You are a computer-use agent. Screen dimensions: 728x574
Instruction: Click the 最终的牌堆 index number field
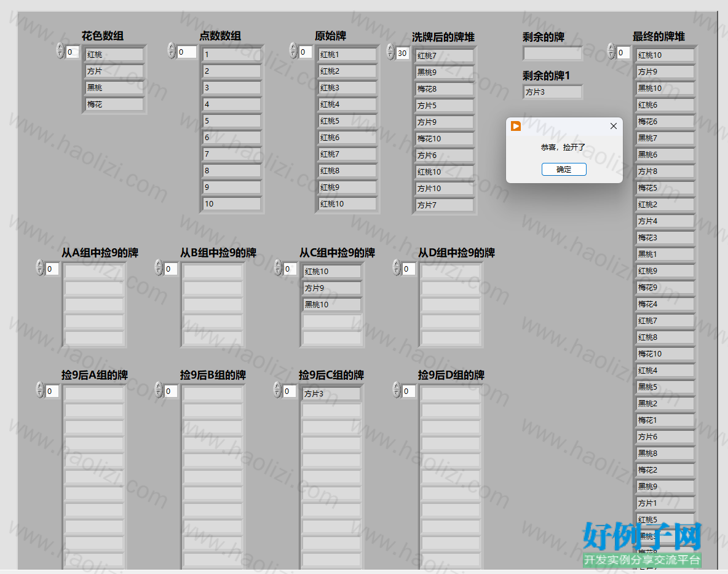tap(623, 53)
